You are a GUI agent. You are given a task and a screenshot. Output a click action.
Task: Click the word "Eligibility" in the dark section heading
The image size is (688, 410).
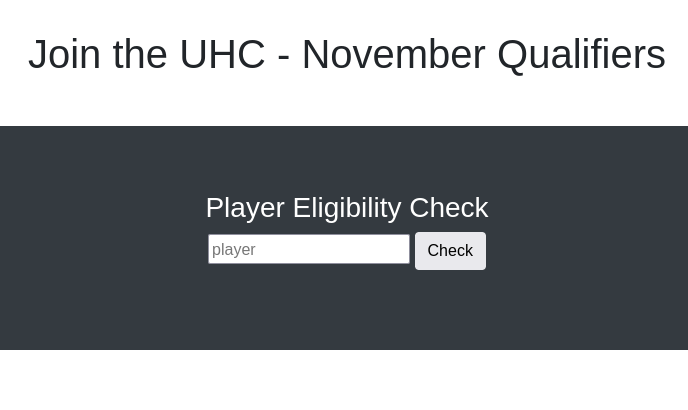(346, 207)
